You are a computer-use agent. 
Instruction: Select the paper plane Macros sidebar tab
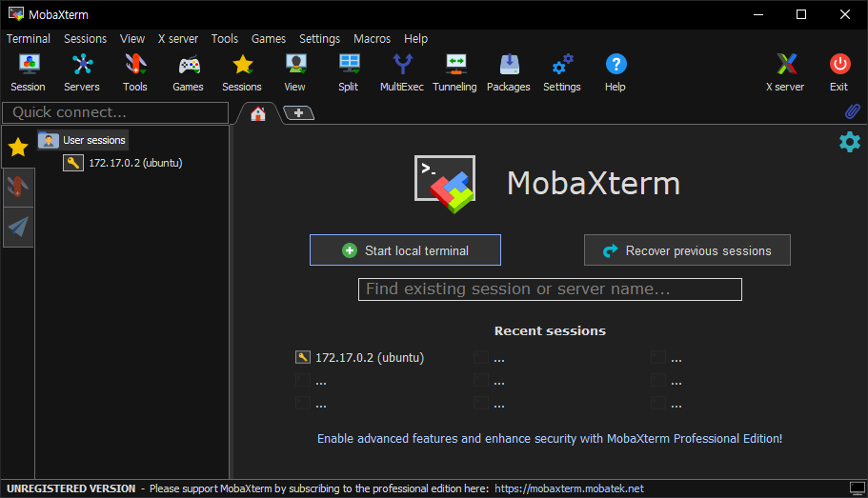[18, 227]
